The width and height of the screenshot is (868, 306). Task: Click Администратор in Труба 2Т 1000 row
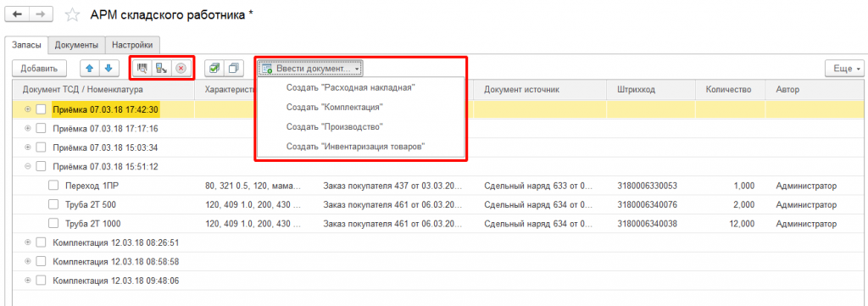tap(806, 224)
